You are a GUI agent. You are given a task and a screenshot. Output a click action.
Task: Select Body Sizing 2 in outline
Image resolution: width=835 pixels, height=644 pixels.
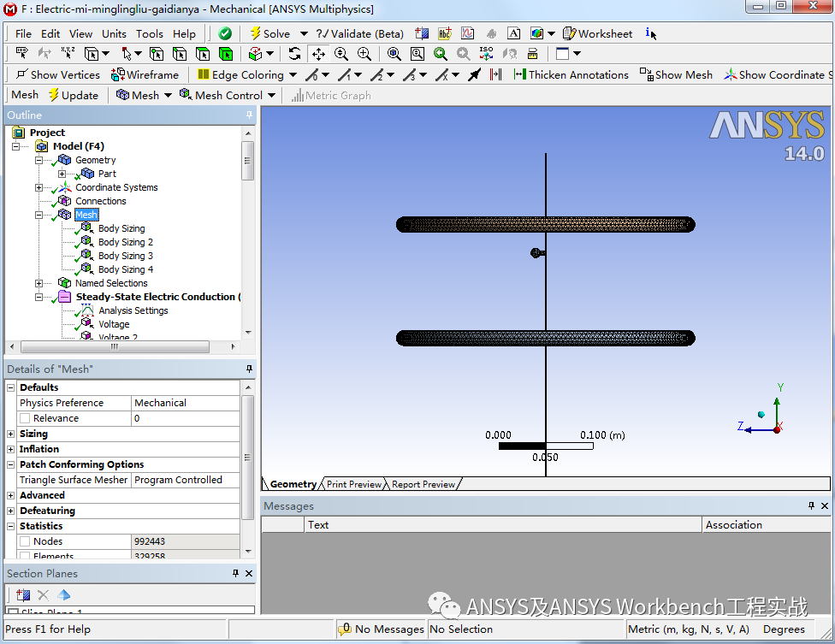click(126, 242)
